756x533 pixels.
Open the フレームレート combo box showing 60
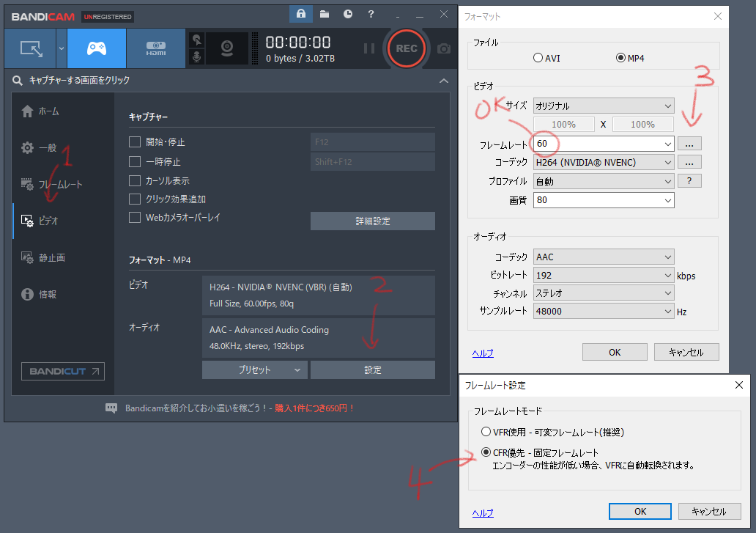[x=604, y=144]
